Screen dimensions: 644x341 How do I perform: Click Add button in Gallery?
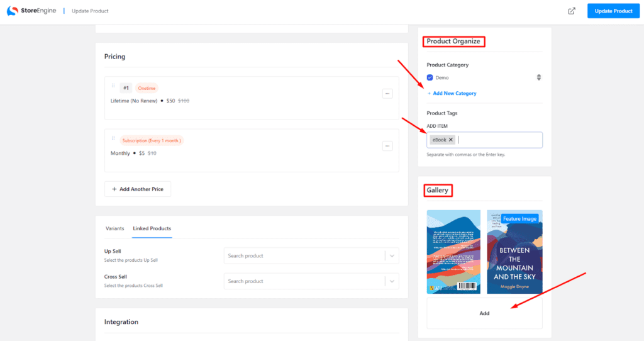tap(484, 313)
